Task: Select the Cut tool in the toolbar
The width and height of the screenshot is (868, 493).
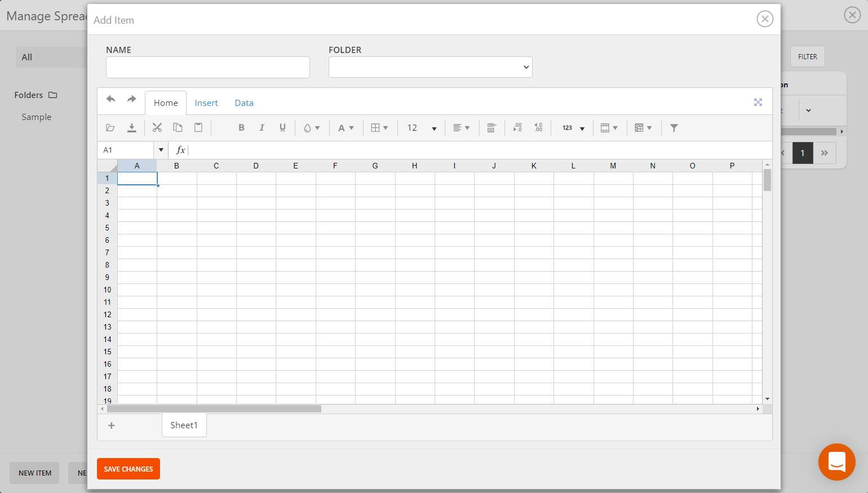Action: click(157, 127)
